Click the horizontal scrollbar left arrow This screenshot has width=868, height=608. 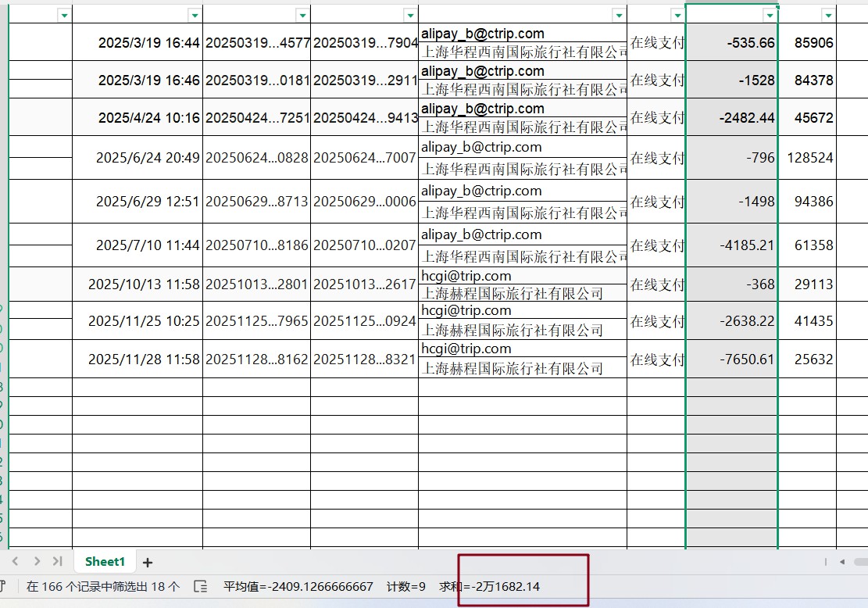point(842,561)
